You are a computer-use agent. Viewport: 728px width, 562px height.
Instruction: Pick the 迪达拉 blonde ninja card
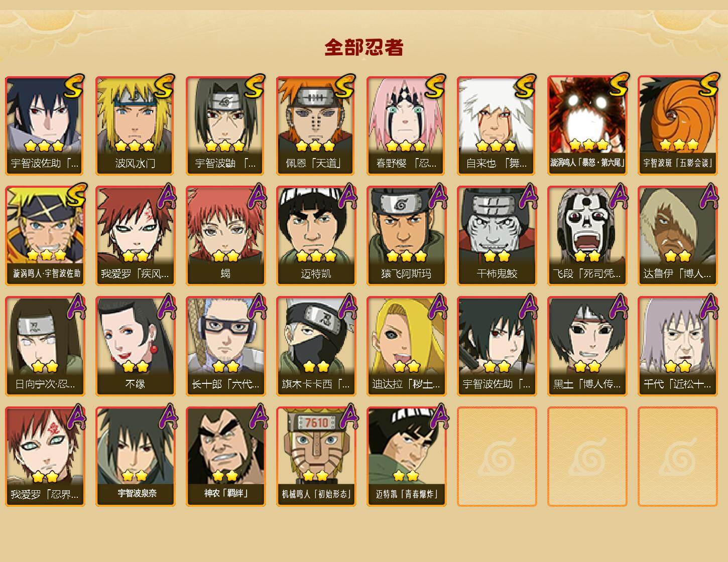pos(406,346)
